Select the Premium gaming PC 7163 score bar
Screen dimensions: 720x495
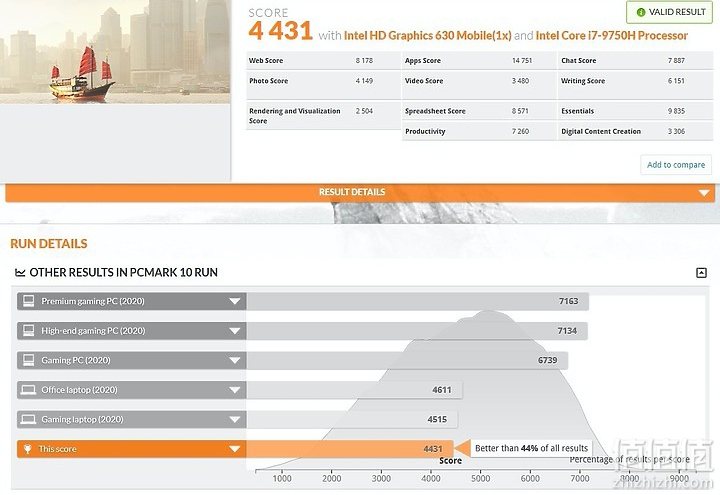pyautogui.click(x=417, y=301)
